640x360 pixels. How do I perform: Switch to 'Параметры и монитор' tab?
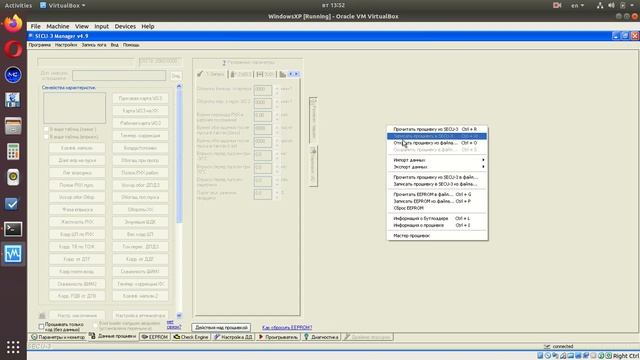click(x=58, y=337)
